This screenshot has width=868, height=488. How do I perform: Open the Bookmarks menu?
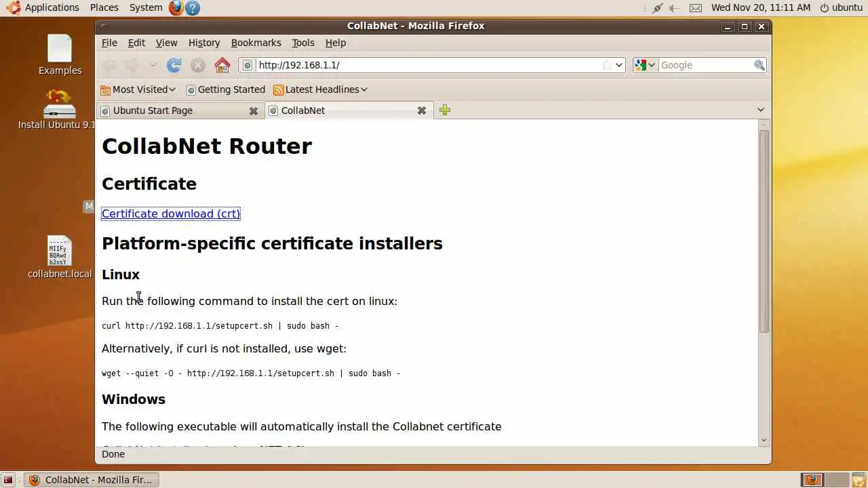[x=256, y=43]
